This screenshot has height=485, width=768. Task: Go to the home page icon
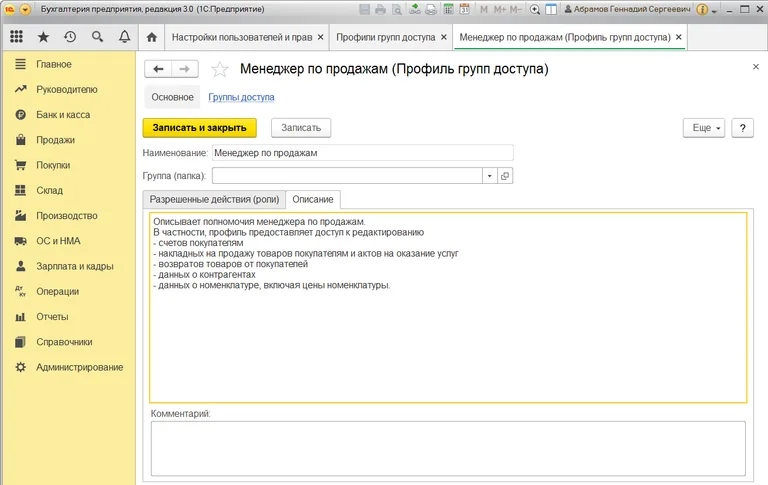pos(151,37)
